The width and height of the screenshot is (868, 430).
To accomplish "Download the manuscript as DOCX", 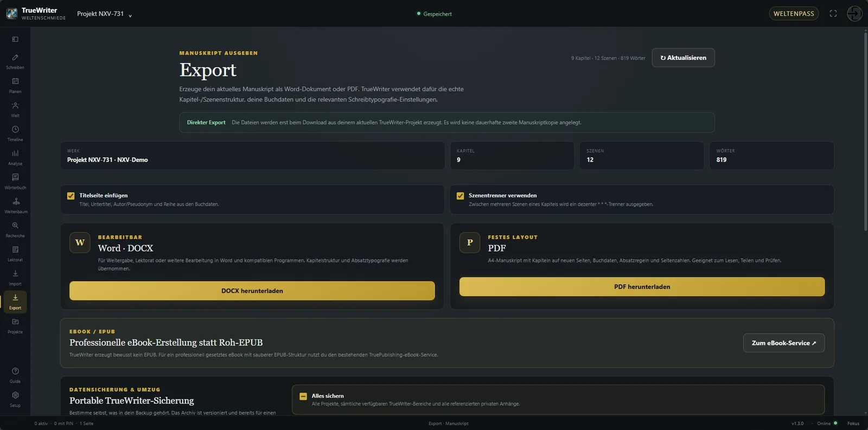I will (252, 291).
